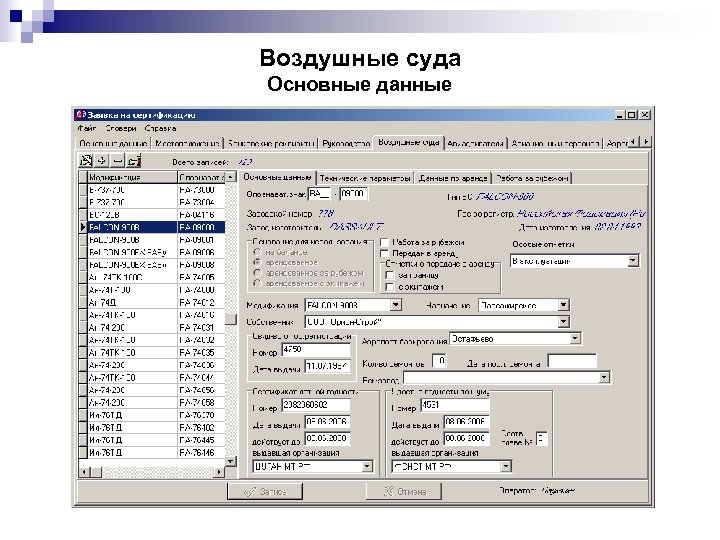This screenshot has height=540, width=720.
Task: Click the plus icon to add record
Action: (x=102, y=160)
